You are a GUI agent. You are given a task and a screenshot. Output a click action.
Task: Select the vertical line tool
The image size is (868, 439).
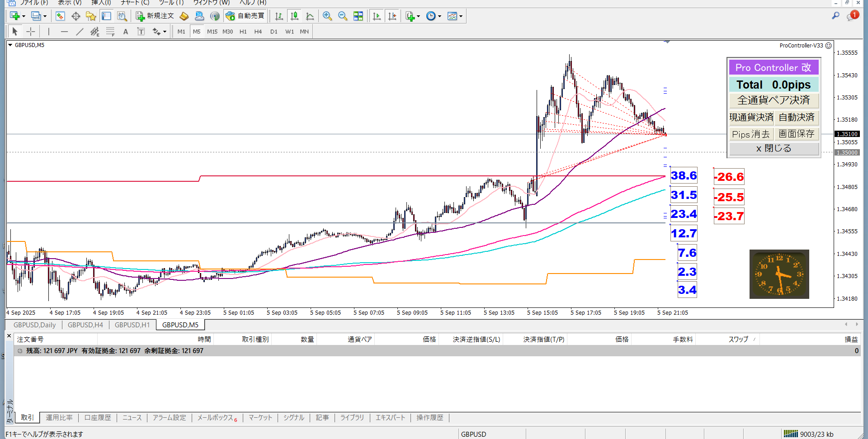coord(49,32)
